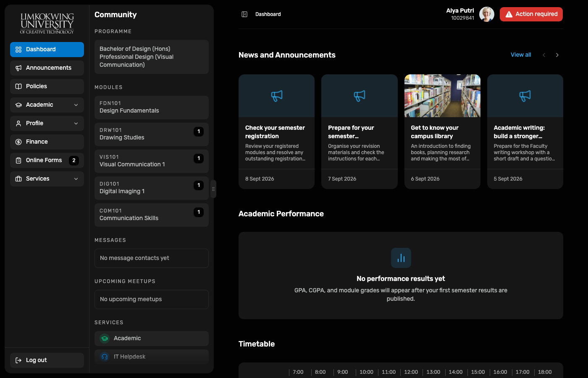Go to previous news announcements page
The height and width of the screenshot is (378, 588).
click(544, 55)
